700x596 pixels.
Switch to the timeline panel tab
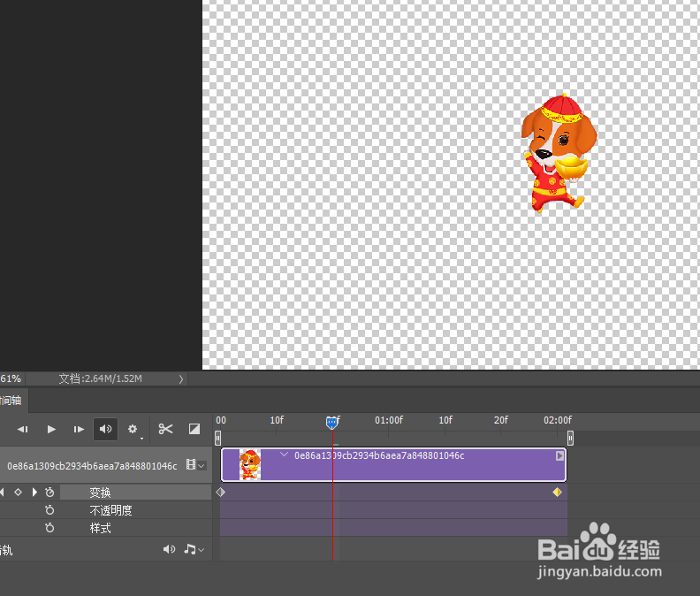(12, 401)
